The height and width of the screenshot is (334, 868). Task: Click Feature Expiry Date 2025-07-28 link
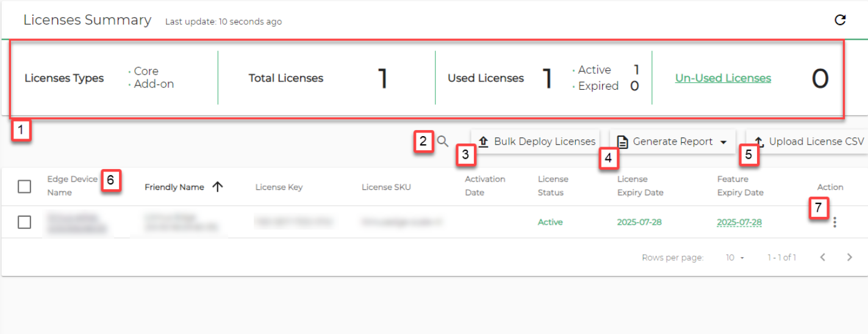[739, 222]
